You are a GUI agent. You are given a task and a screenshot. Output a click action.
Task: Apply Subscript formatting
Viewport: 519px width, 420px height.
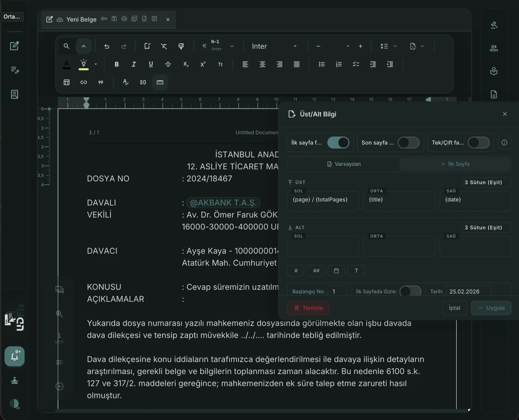coord(186,64)
